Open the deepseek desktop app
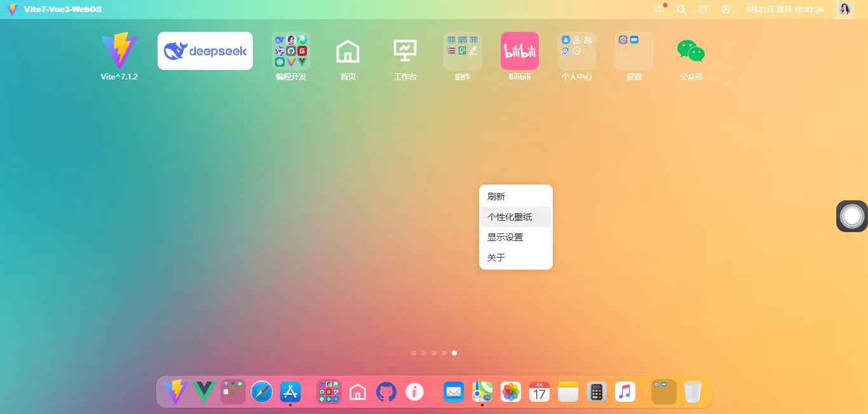This screenshot has height=414, width=868. pyautogui.click(x=205, y=50)
